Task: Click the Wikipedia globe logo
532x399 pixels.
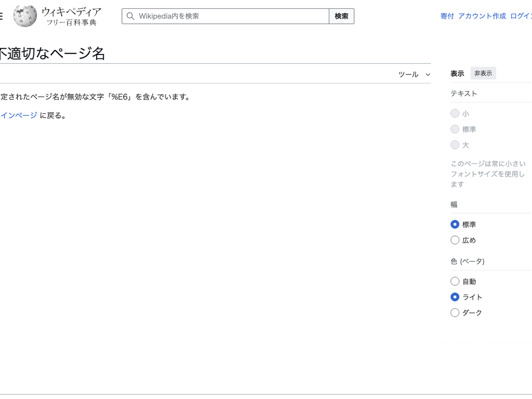Action: [x=25, y=16]
